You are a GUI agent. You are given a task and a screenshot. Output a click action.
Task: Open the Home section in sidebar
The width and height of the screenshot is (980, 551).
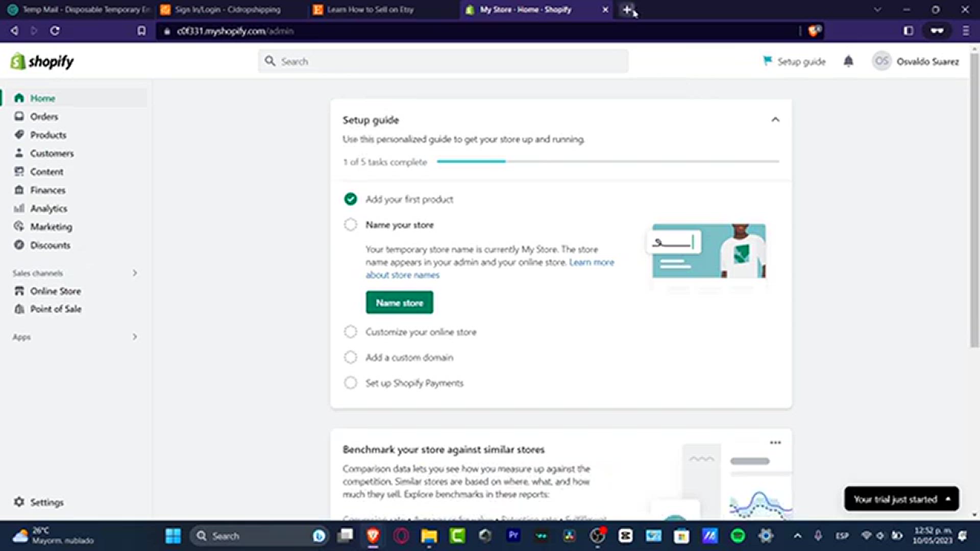(75, 98)
